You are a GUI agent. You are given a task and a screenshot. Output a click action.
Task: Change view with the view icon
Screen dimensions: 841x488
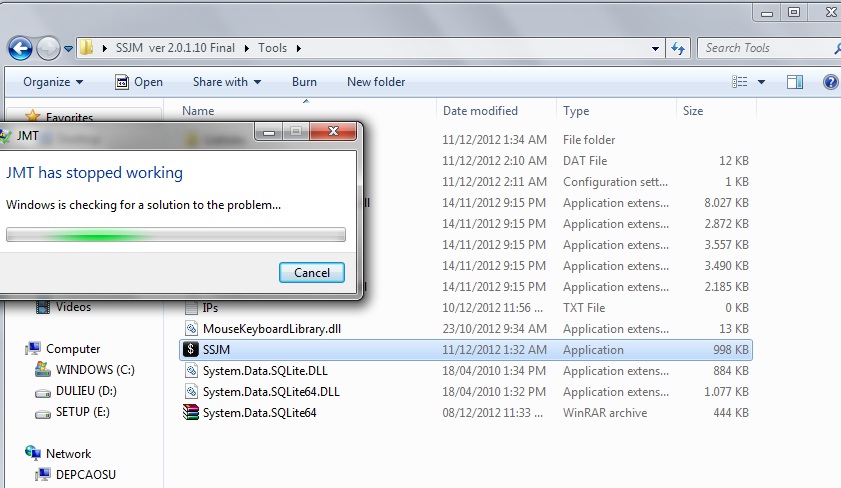[x=740, y=82]
